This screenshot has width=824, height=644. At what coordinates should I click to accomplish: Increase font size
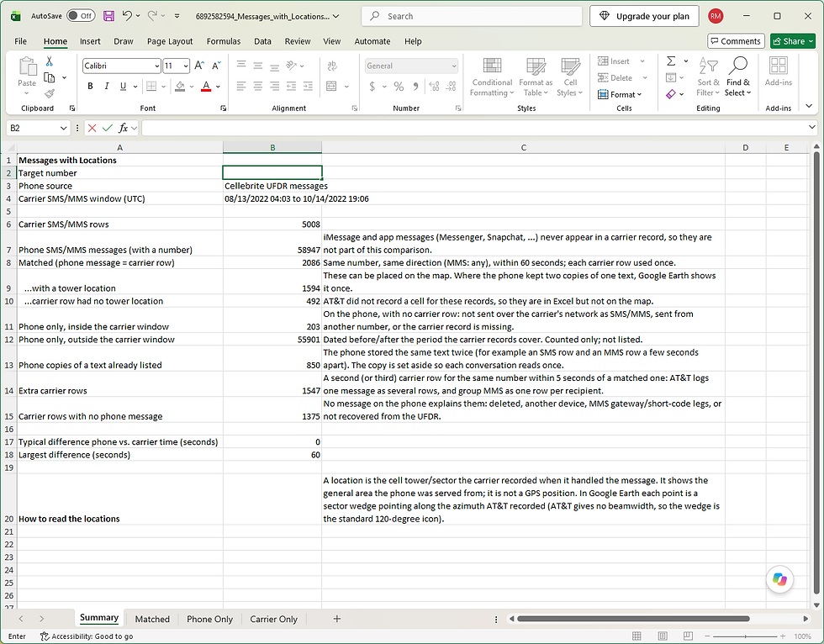tap(199, 66)
